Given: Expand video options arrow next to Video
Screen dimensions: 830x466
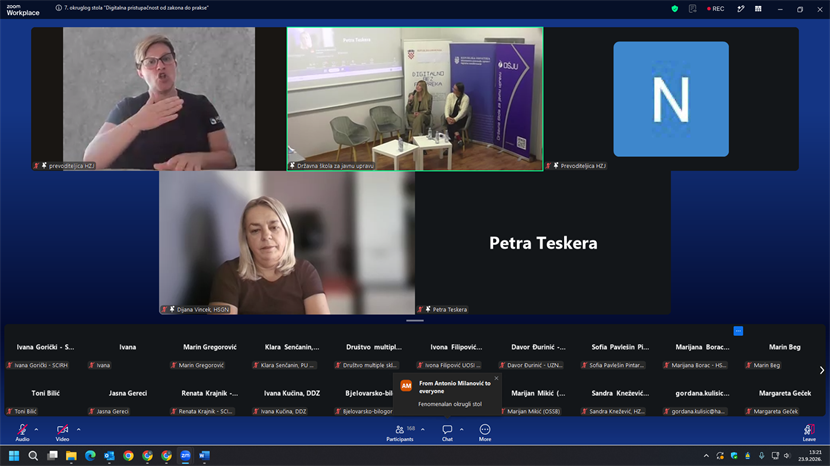Looking at the screenshot, I should (x=78, y=429).
